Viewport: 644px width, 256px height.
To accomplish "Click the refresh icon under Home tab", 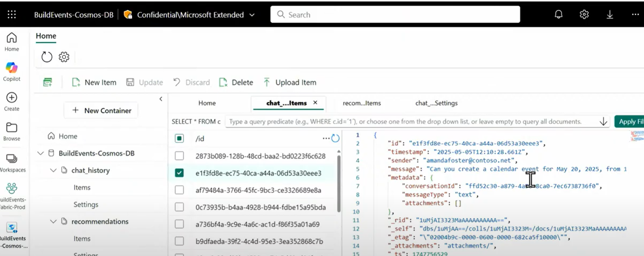I will (x=47, y=57).
